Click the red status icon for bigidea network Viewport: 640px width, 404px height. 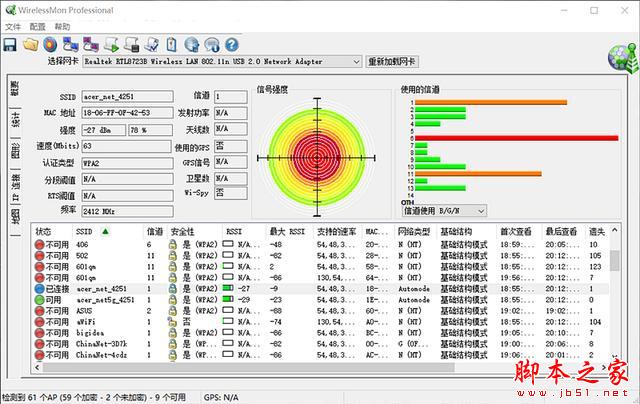point(39,333)
